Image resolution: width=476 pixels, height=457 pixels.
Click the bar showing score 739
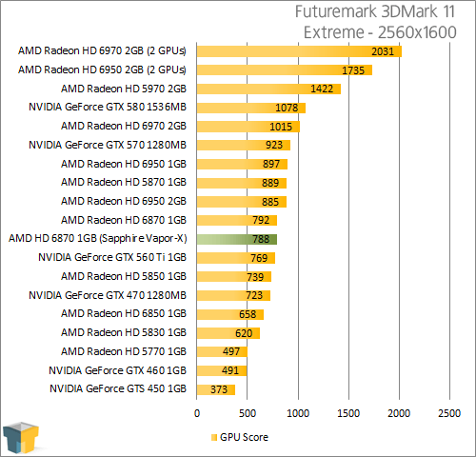coord(234,277)
